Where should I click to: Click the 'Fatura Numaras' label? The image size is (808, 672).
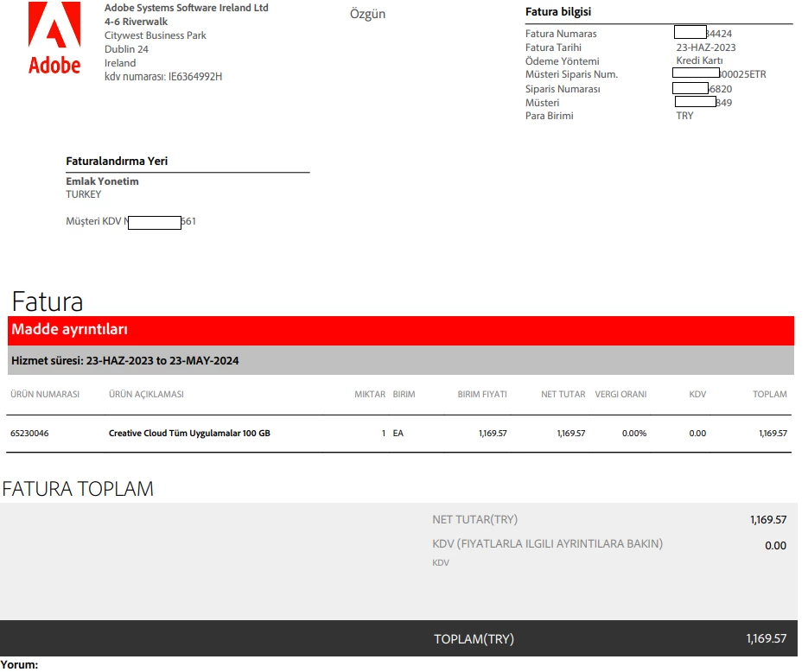coord(561,34)
